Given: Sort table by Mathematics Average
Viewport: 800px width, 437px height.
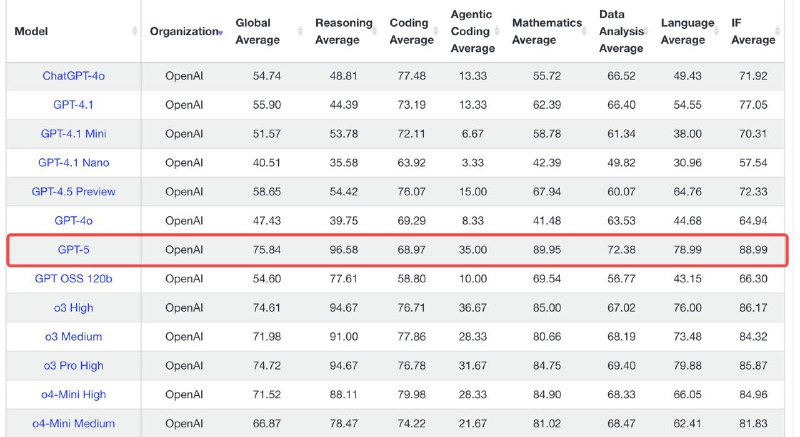Looking at the screenshot, I should (x=546, y=31).
